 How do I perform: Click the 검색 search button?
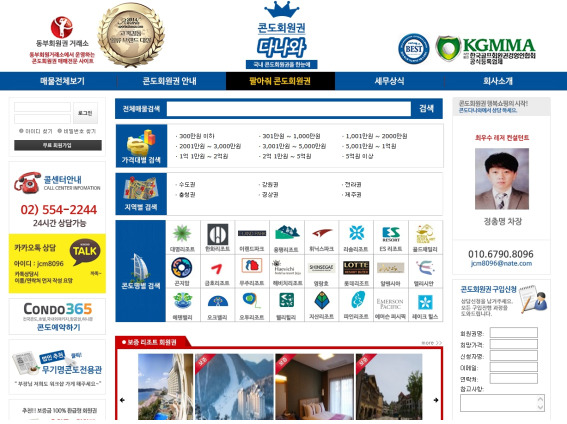coord(426,108)
